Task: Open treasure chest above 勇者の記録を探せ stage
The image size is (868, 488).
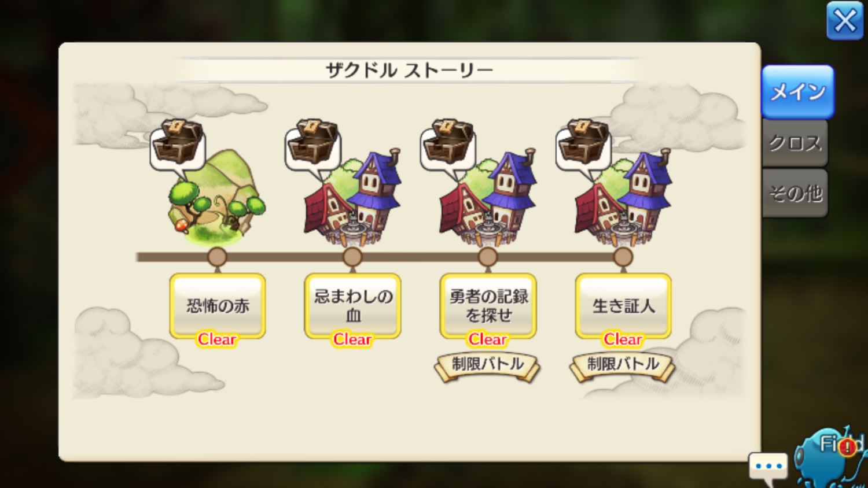Action: 448,145
